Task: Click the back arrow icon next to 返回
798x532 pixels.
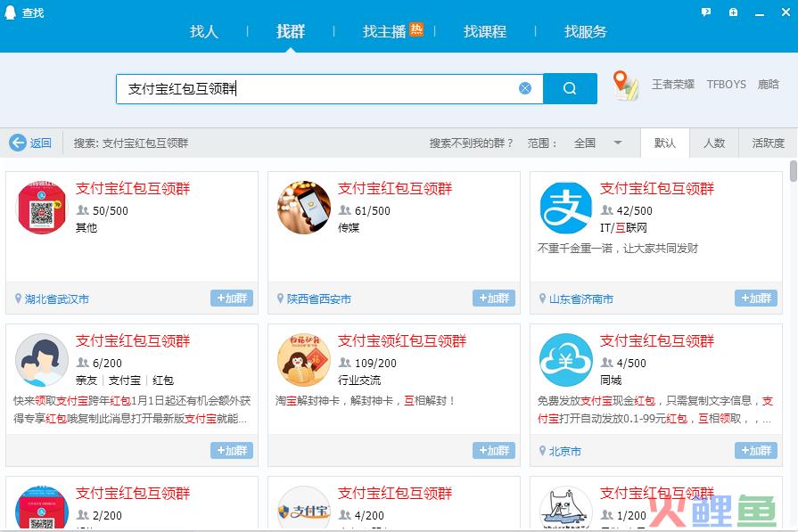Action: click(18, 143)
